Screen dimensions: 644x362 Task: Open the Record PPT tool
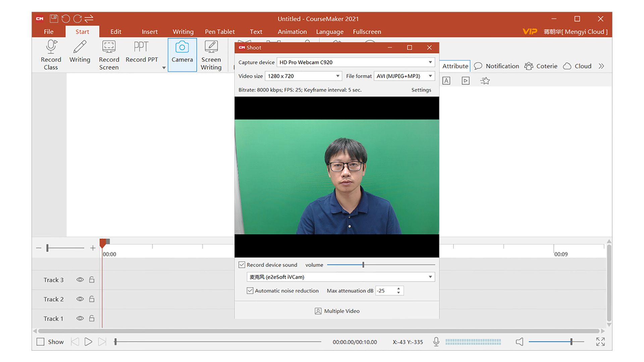pos(142,51)
